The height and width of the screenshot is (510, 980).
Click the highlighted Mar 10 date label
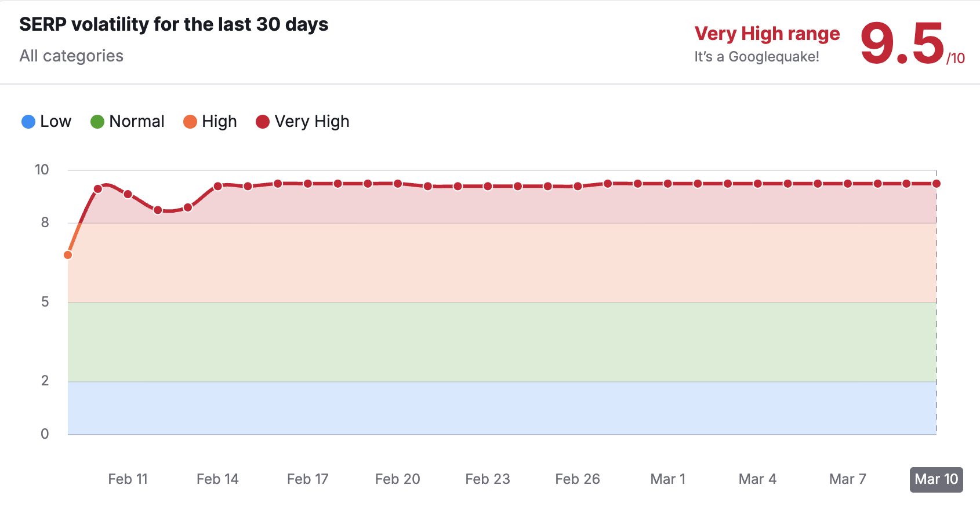point(937,479)
